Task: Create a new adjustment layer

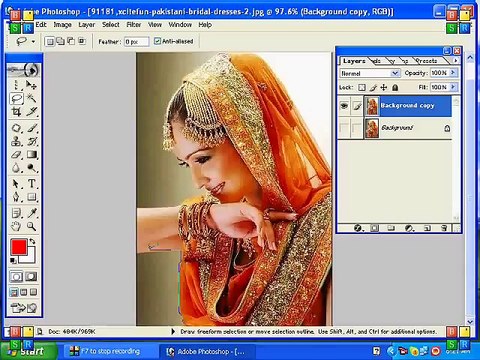Action: coord(409,228)
